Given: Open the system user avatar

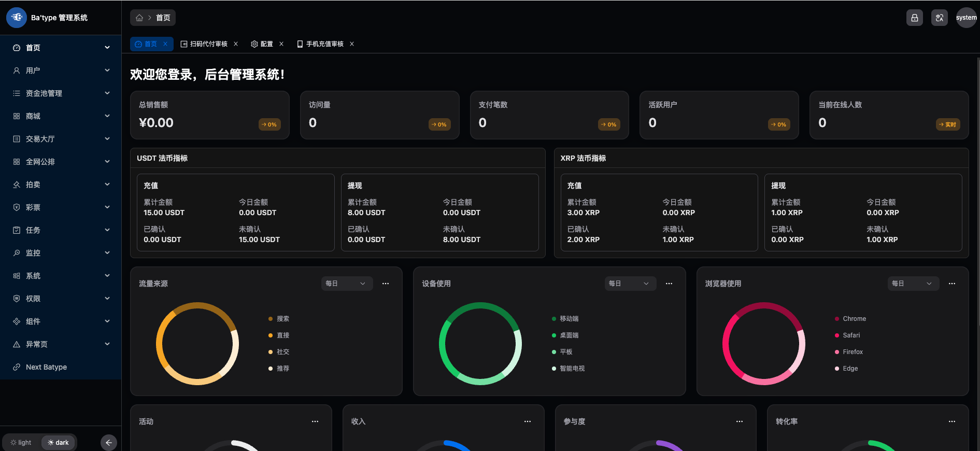Looking at the screenshot, I should [x=966, y=18].
